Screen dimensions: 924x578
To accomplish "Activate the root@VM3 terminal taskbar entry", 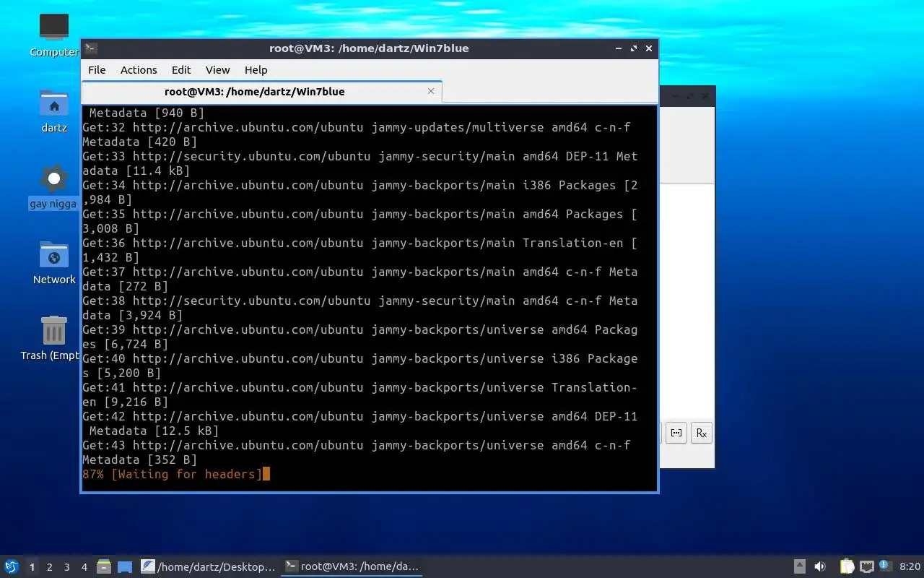I will point(352,567).
